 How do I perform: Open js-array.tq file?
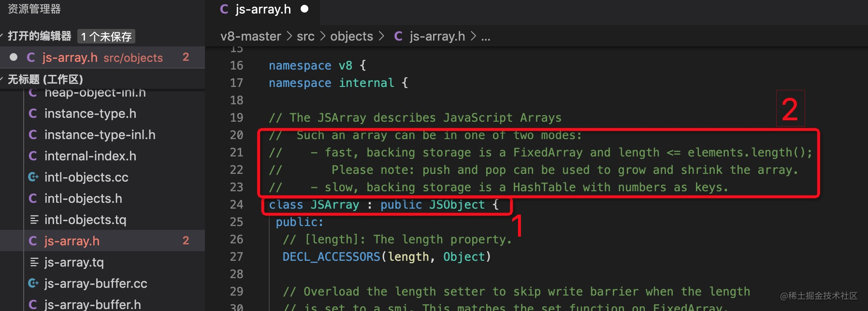[74, 262]
